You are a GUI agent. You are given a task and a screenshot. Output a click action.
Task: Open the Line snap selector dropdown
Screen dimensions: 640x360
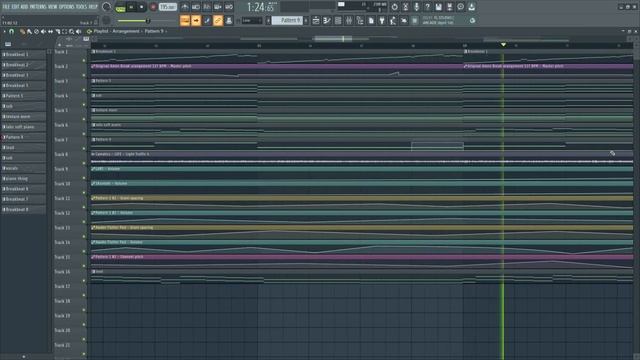click(252, 20)
